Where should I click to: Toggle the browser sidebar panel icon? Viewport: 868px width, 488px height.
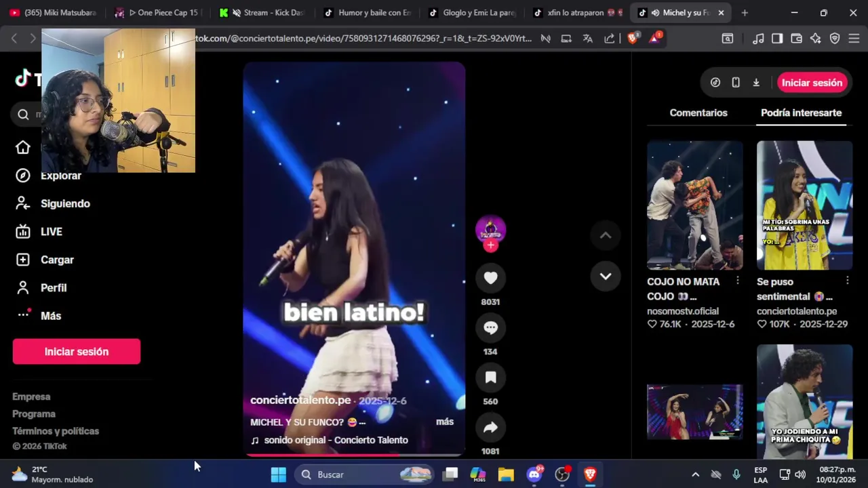click(x=777, y=39)
